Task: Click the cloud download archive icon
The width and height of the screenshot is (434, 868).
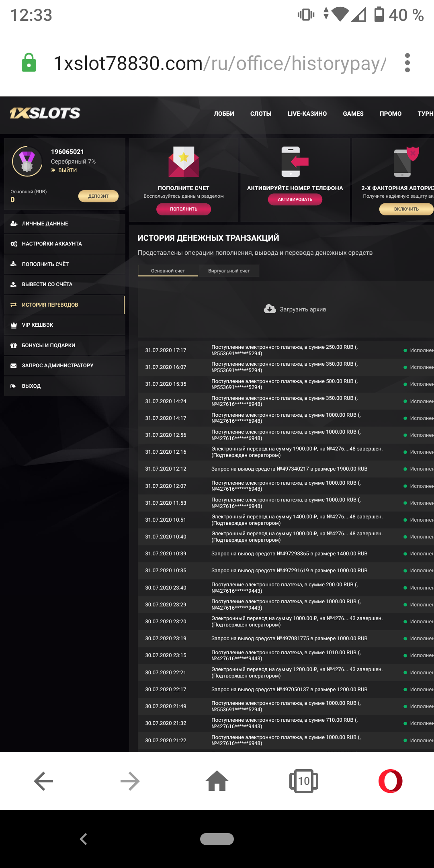Action: coord(270,309)
